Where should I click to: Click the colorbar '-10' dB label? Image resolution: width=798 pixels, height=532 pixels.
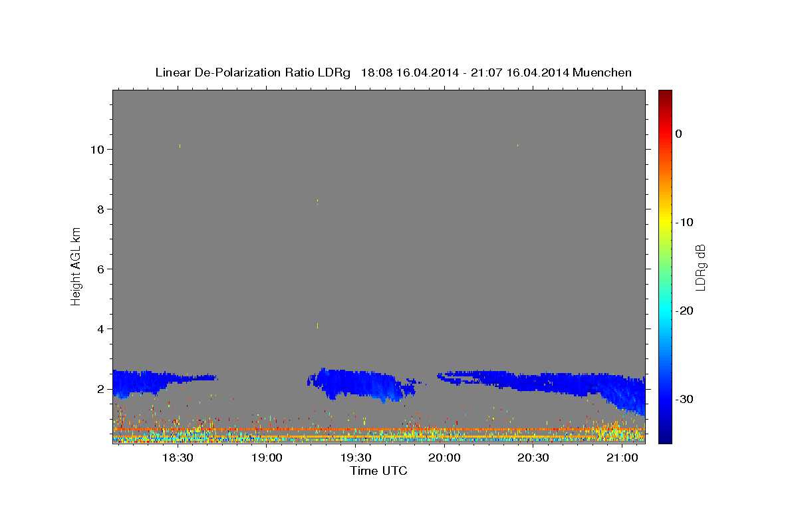(x=684, y=222)
